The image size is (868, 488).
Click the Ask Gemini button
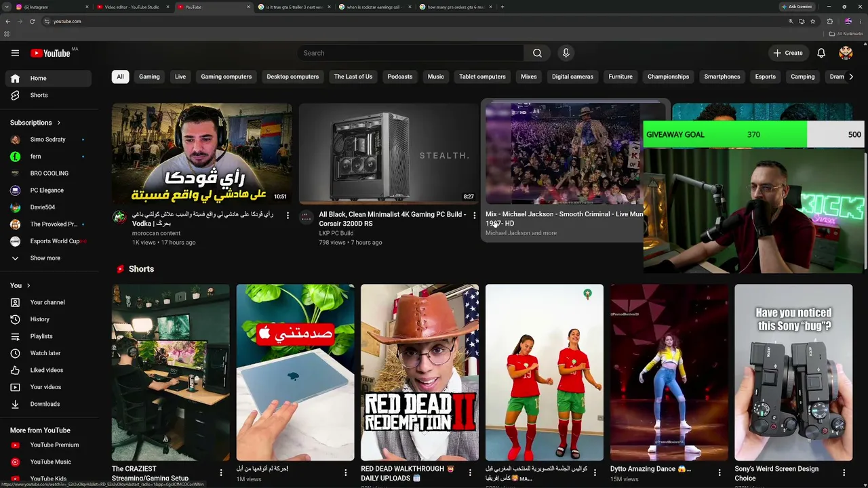coord(797,7)
